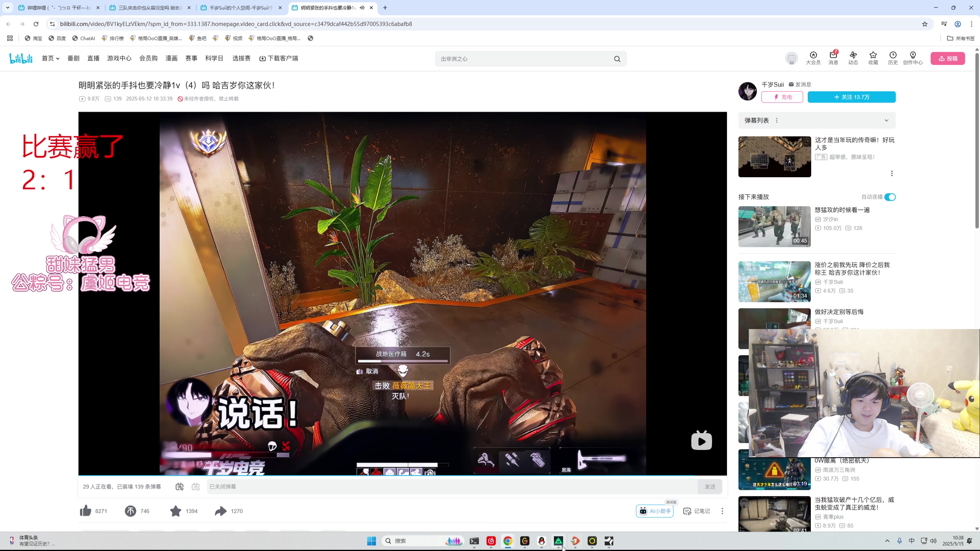Toggle 自动连播 autoplay switch
Viewport: 980px width, 551px height.
pos(890,197)
